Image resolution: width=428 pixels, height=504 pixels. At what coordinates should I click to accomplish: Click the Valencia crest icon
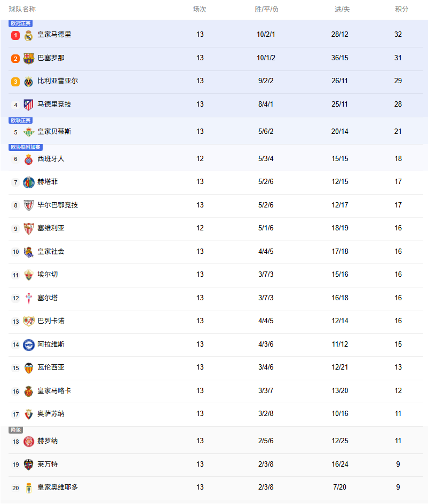pos(29,368)
